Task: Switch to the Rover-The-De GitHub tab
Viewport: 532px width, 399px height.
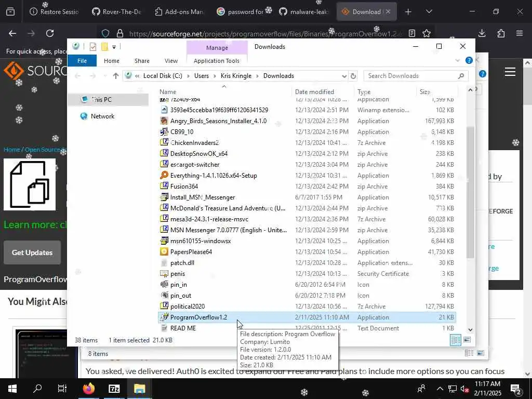Action: point(116,12)
